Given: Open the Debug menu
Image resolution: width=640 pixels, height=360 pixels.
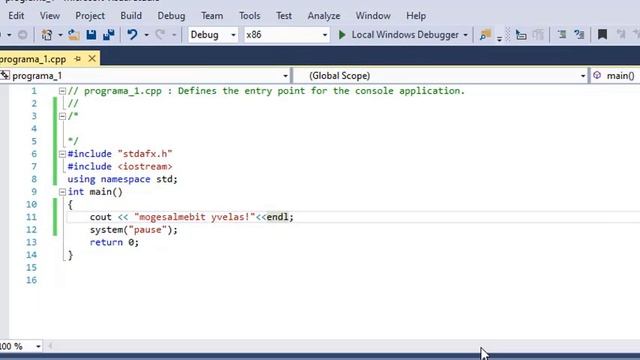Looking at the screenshot, I should point(171,16).
